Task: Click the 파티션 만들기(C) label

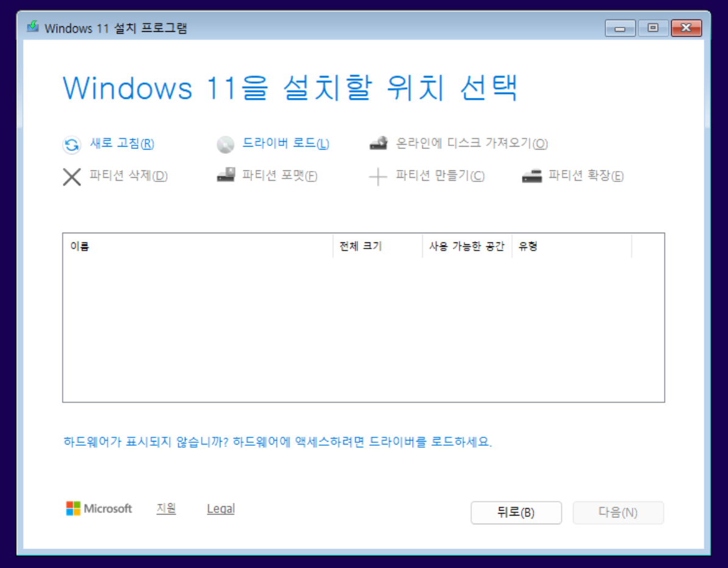Action: [440, 176]
